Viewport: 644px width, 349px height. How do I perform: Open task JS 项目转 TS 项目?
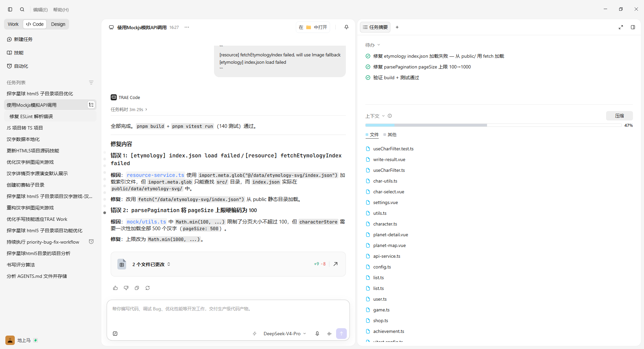(x=51, y=128)
